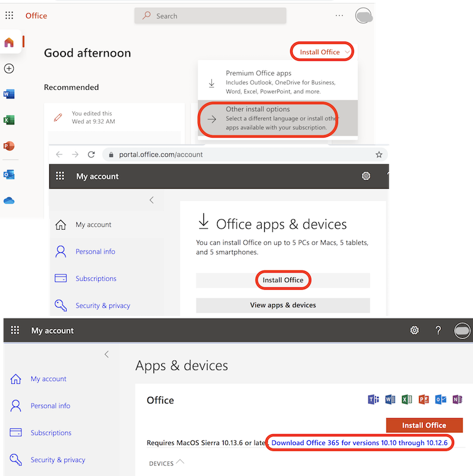Image resolution: width=473 pixels, height=476 pixels.
Task: Reload the portal.office.com page
Action: click(92, 155)
